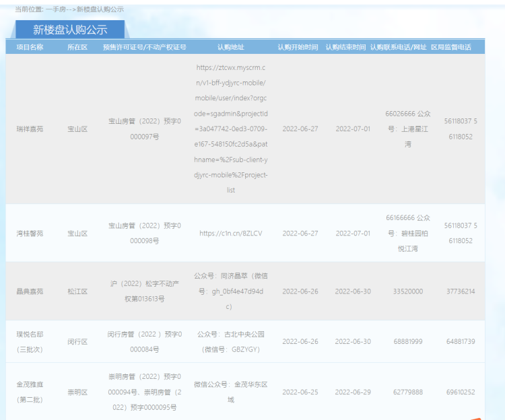Click start date 2022-06-27 for 瑞祥嘉苑

(x=300, y=129)
